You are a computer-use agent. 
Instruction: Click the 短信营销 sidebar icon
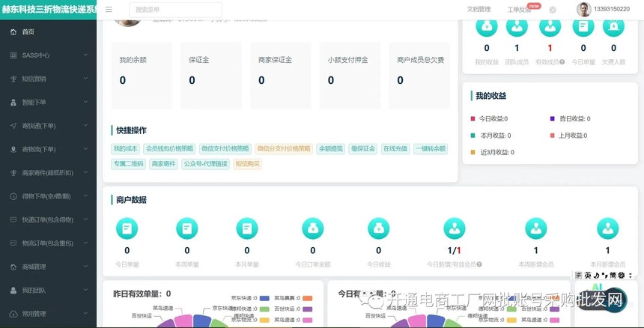point(13,79)
